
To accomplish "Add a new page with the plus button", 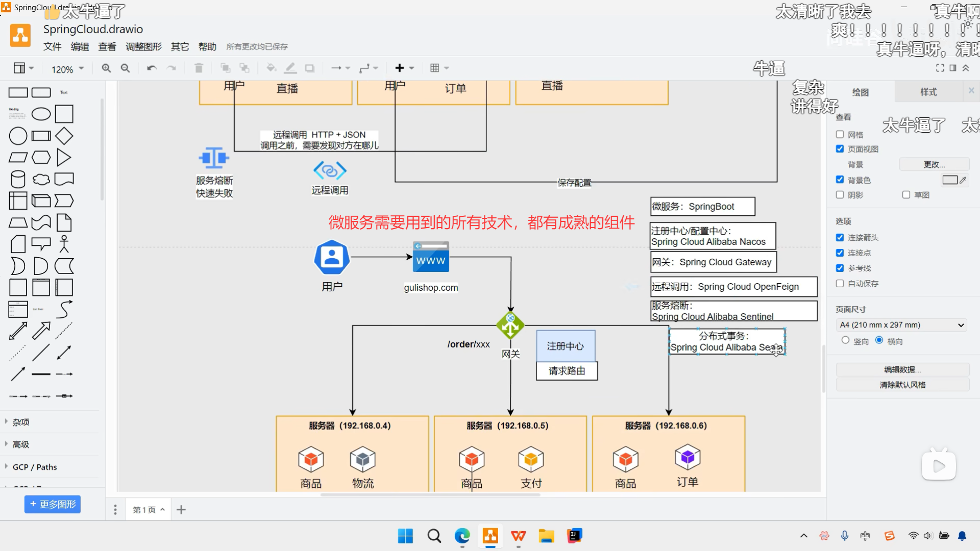I will pos(181,509).
